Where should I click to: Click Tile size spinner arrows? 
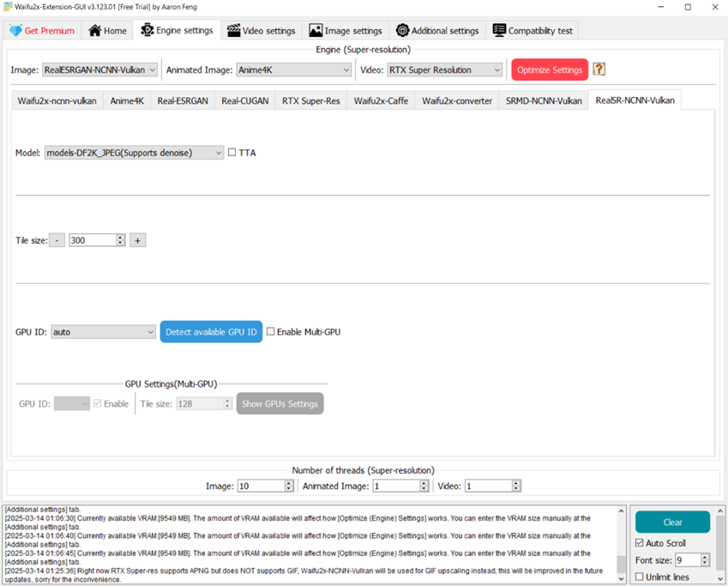point(121,240)
